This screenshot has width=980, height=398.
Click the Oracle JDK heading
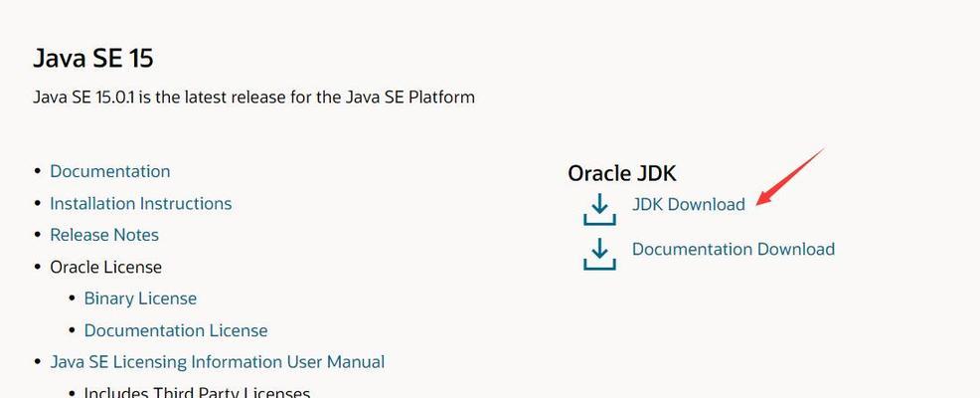tap(622, 173)
